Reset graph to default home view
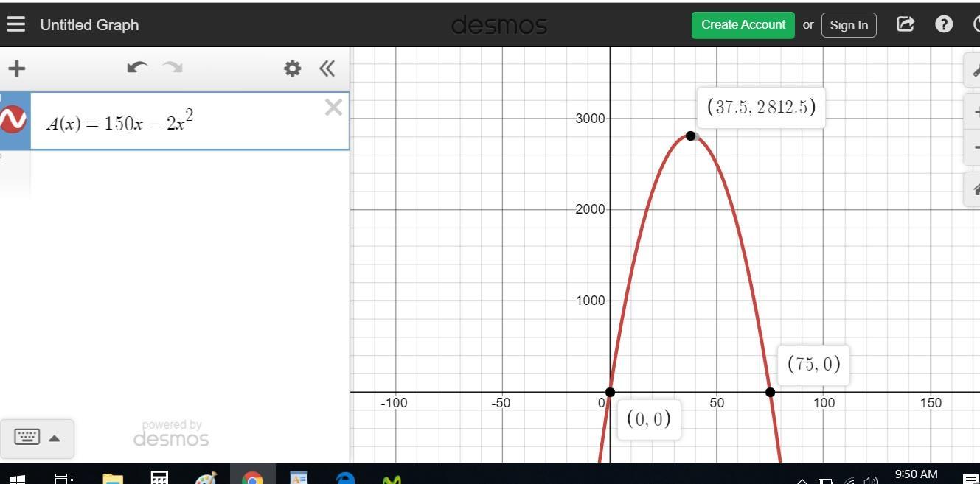The image size is (980, 484). click(x=973, y=189)
